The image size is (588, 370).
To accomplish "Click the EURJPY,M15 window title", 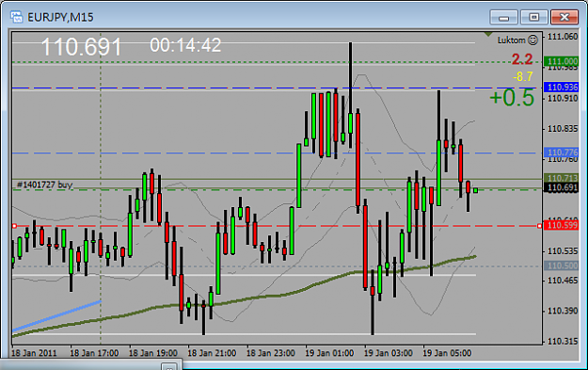I will (60, 17).
